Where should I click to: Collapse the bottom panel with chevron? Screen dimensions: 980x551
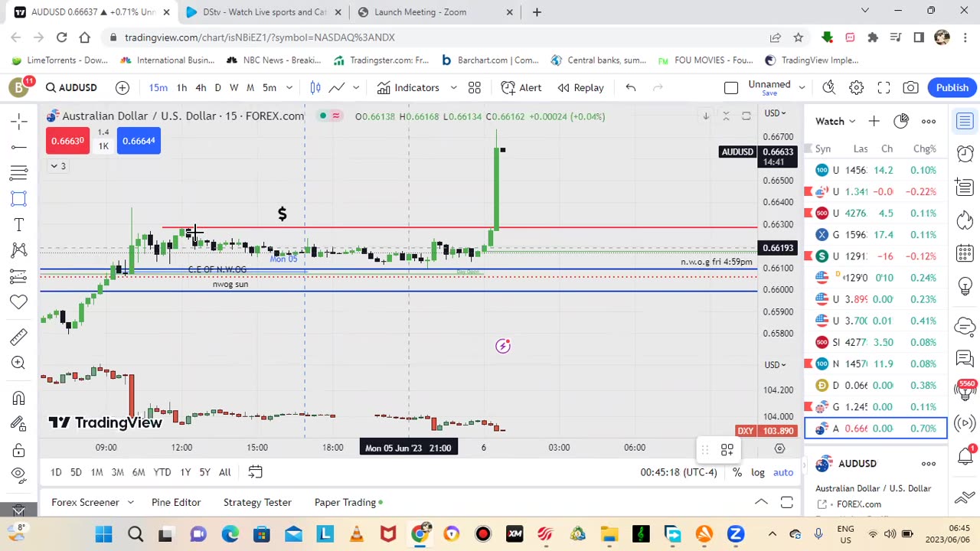tap(761, 502)
